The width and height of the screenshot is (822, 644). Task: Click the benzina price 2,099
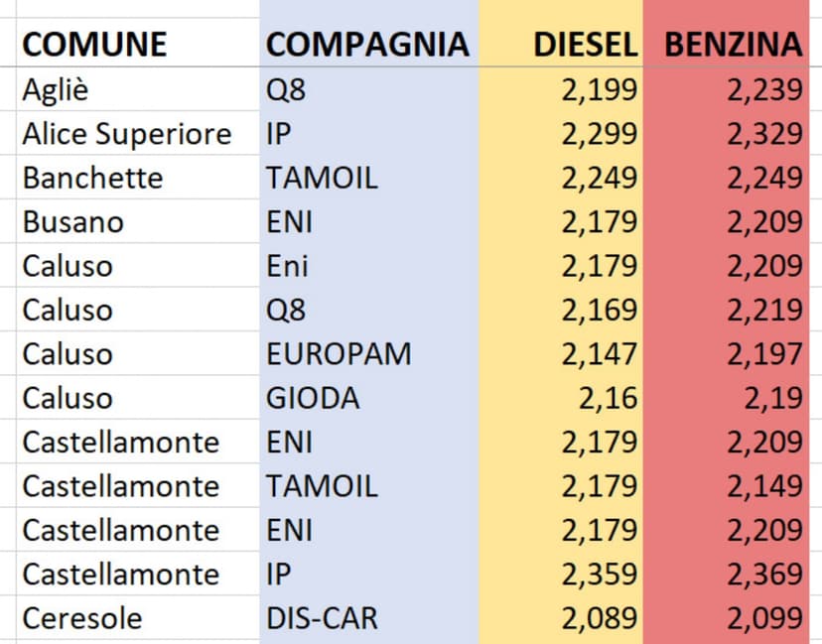pyautogui.click(x=763, y=618)
